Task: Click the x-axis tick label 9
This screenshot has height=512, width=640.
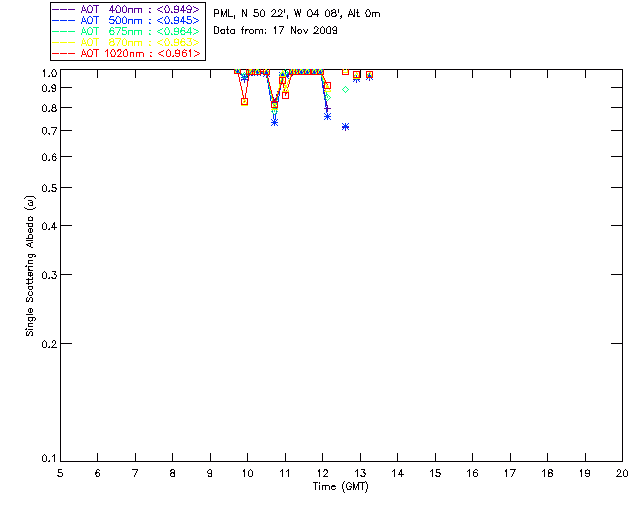Action: click(x=210, y=473)
